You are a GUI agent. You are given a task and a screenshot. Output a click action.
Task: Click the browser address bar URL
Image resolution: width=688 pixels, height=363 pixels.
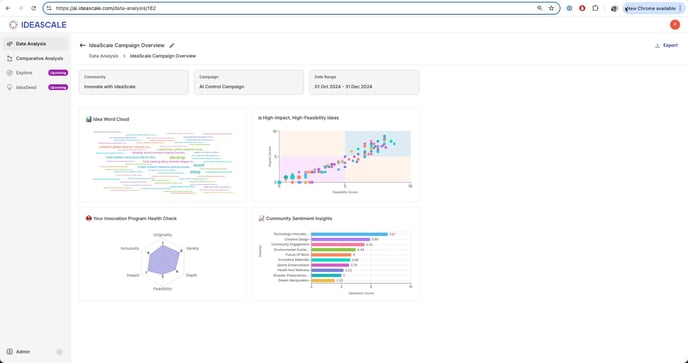tap(106, 8)
